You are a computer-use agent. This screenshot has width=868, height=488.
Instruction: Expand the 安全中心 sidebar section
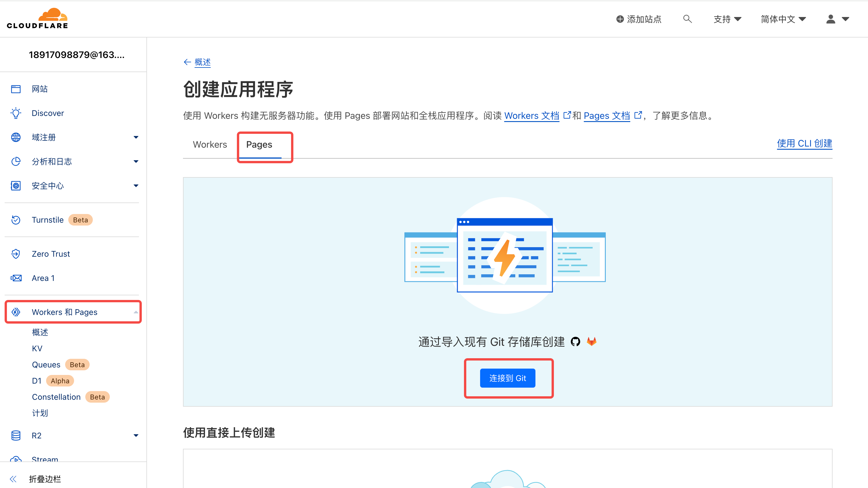pyautogui.click(x=136, y=186)
